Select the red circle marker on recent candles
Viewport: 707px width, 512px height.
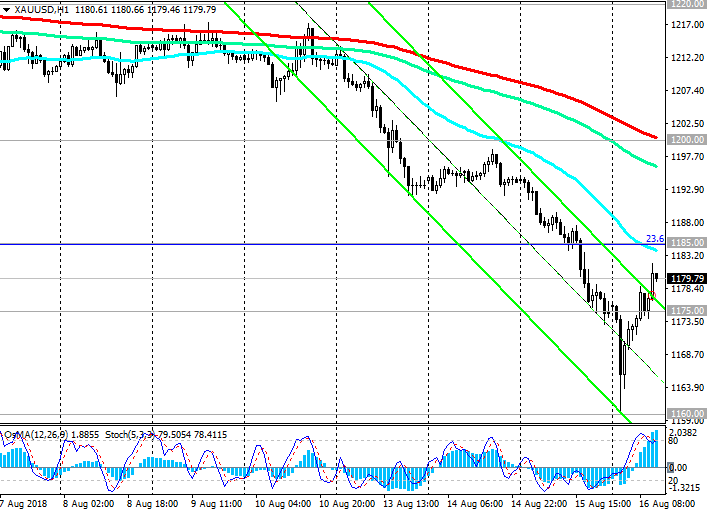[652, 296]
